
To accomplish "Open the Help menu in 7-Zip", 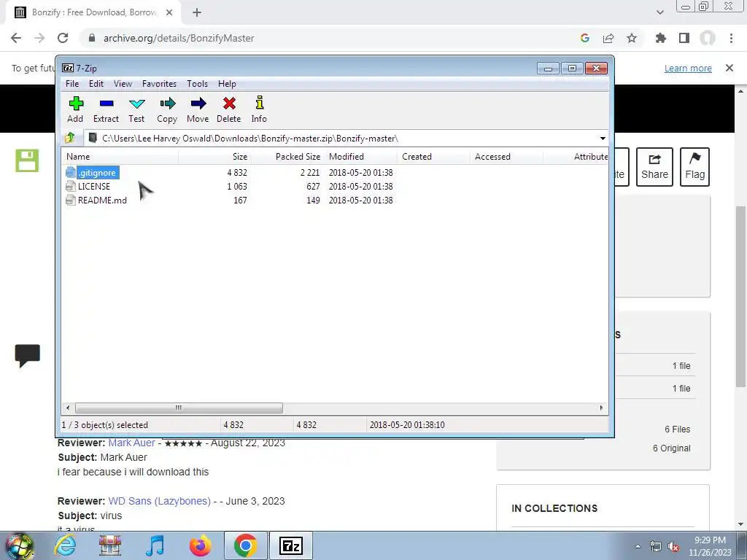I will point(228,84).
